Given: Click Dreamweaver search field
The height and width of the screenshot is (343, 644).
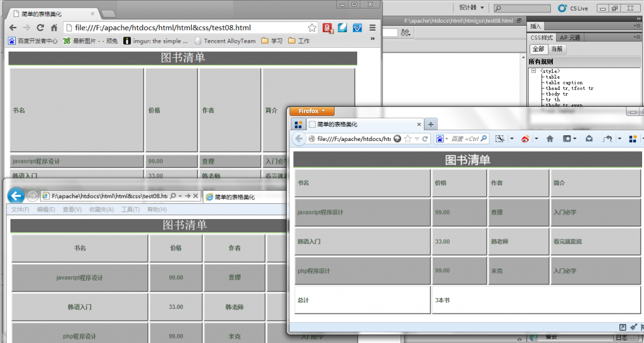Looking at the screenshot, I should pos(523,8).
